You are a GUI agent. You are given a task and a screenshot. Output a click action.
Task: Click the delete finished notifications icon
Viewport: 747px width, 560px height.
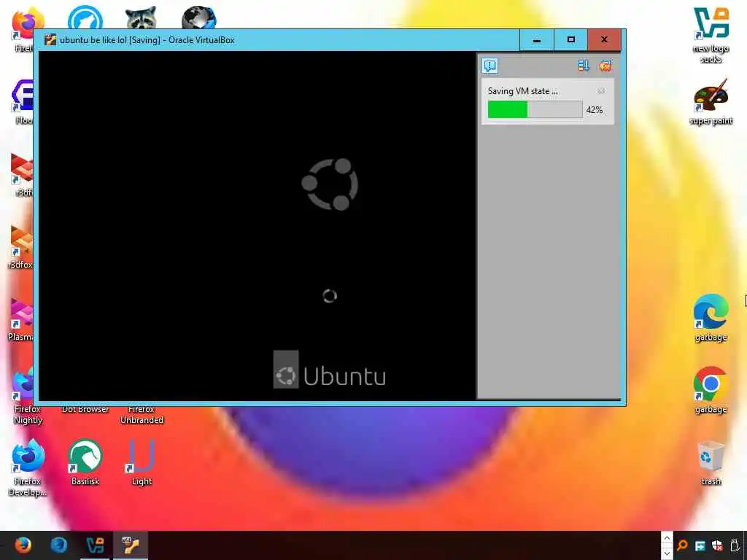click(605, 66)
